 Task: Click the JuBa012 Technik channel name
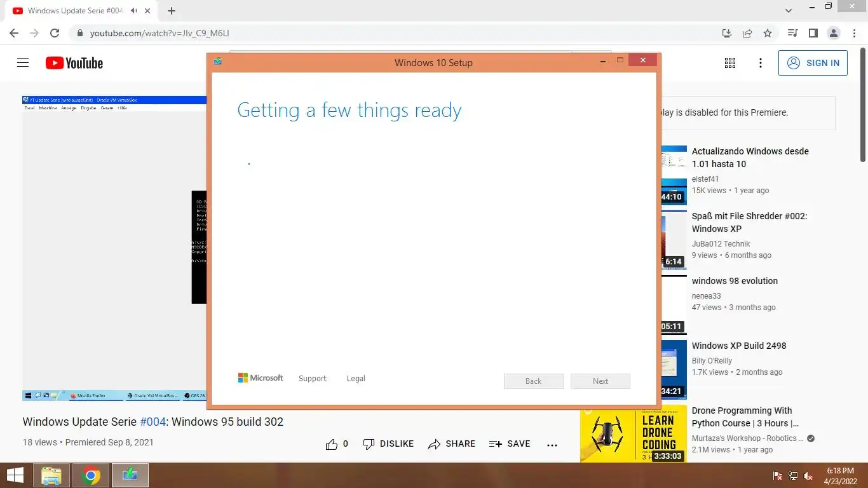721,244
